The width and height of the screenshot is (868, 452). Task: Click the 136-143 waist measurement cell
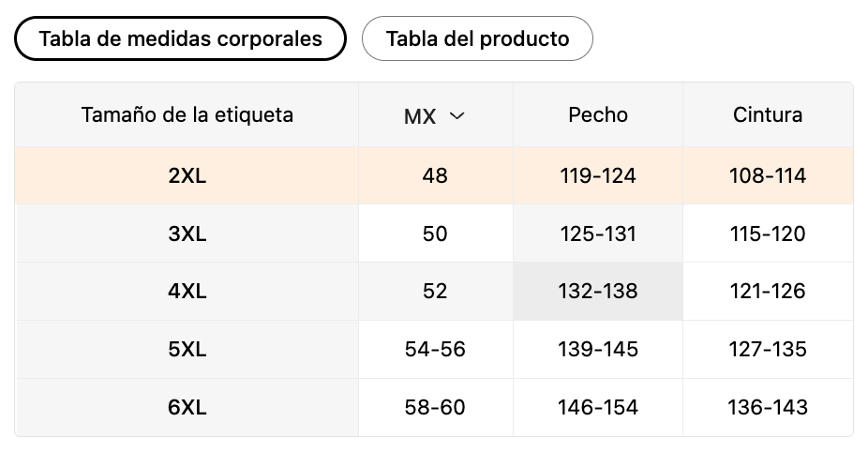(x=768, y=407)
